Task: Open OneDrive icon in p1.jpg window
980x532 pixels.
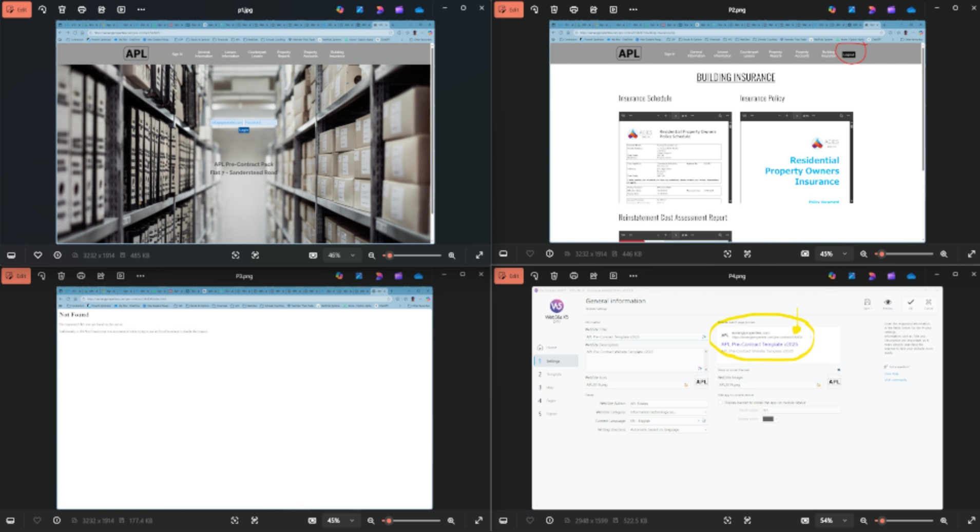Action: point(419,10)
